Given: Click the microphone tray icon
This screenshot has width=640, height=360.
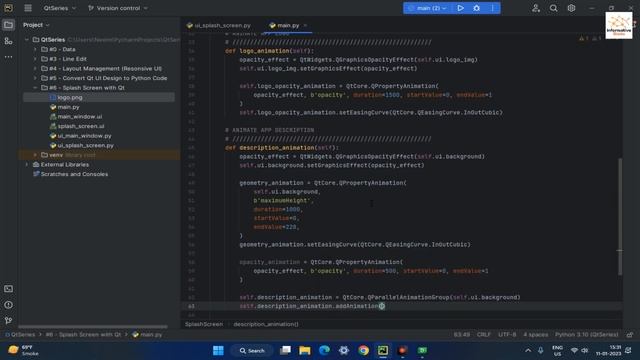Looking at the screenshot, I should point(540,350).
